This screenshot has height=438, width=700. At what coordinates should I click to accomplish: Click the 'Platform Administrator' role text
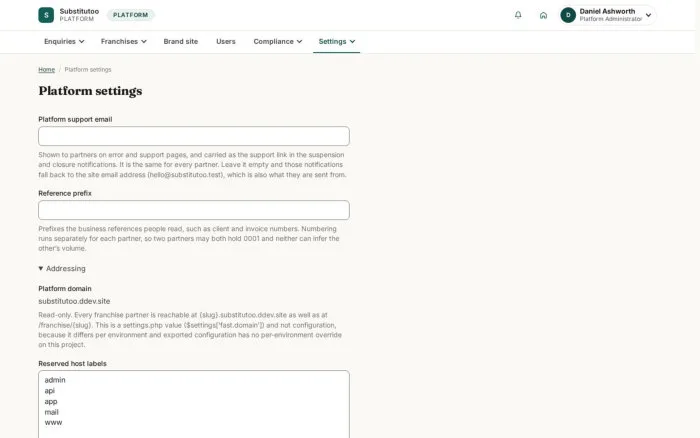coord(611,19)
